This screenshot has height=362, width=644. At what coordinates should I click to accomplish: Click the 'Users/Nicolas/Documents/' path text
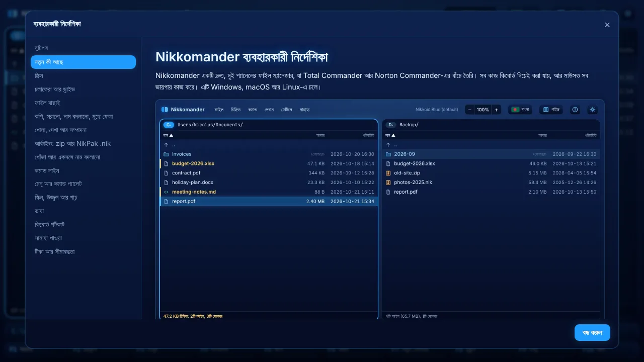click(210, 125)
